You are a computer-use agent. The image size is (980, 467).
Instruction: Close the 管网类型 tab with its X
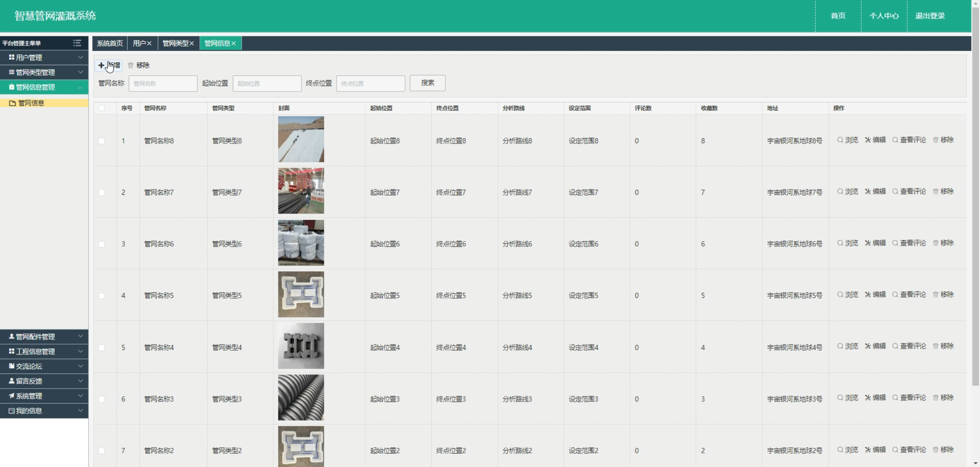(192, 43)
